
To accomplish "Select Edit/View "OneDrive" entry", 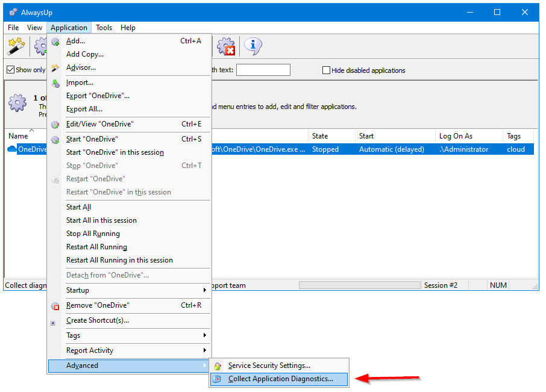I will point(129,124).
